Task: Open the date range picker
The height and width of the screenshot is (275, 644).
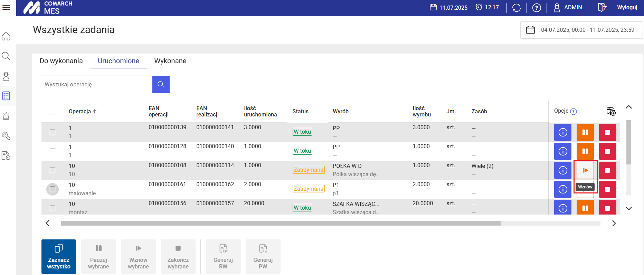Action: coord(581,30)
